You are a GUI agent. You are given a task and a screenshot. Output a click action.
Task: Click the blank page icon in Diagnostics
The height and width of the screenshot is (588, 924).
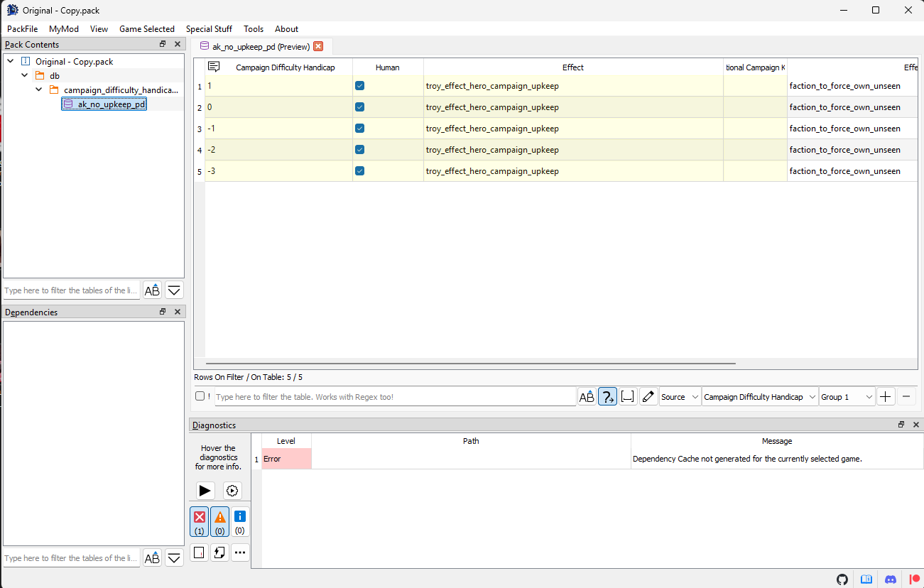coord(200,552)
